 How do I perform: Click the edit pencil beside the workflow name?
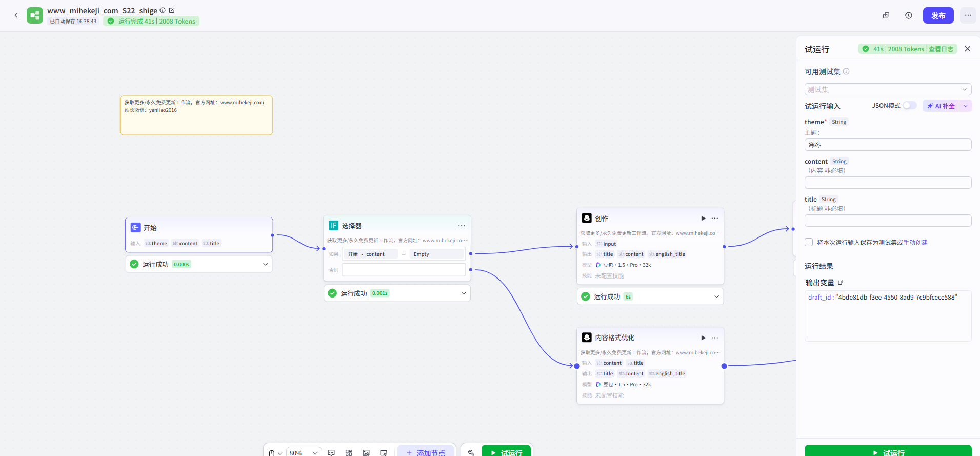pyautogui.click(x=172, y=10)
